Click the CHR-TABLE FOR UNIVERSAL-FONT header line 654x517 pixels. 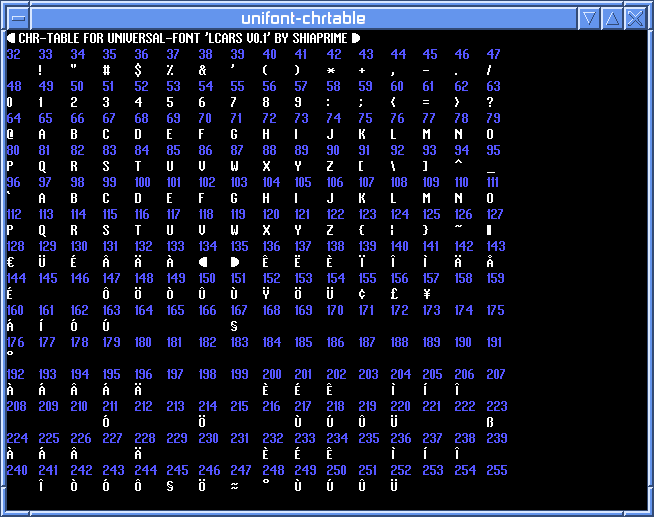coord(184,38)
